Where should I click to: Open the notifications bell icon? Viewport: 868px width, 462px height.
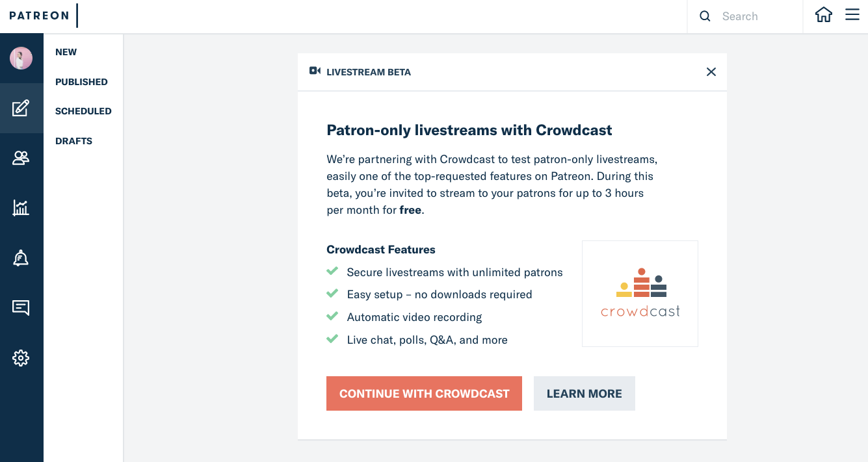coord(21,258)
